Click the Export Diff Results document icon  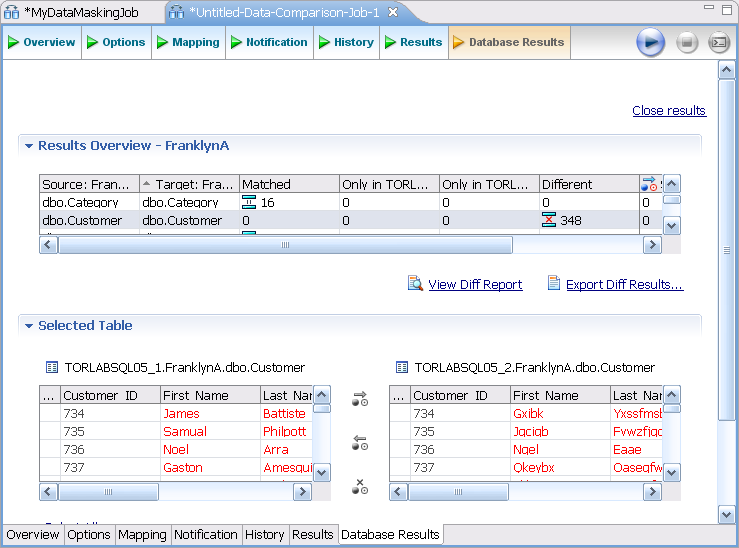pyautogui.click(x=554, y=284)
